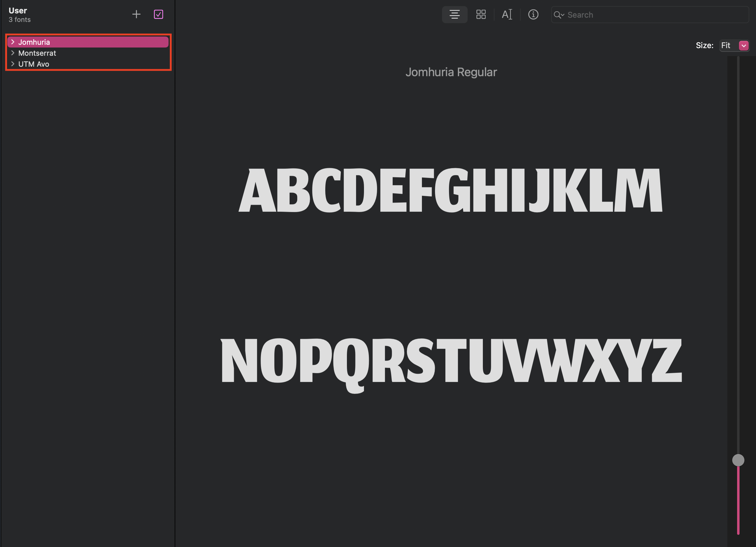Click the Size: label
Viewport: 756px width, 547px height.
pyautogui.click(x=704, y=46)
